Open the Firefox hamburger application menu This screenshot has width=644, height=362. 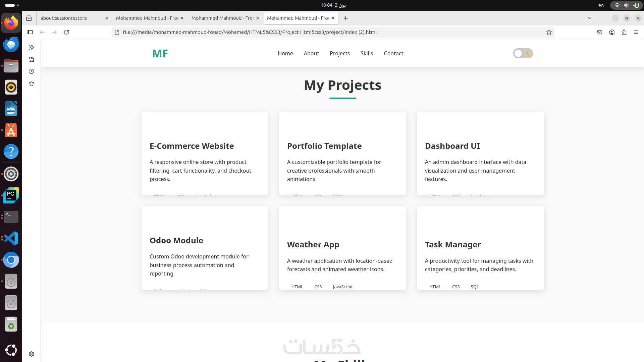pos(636,32)
